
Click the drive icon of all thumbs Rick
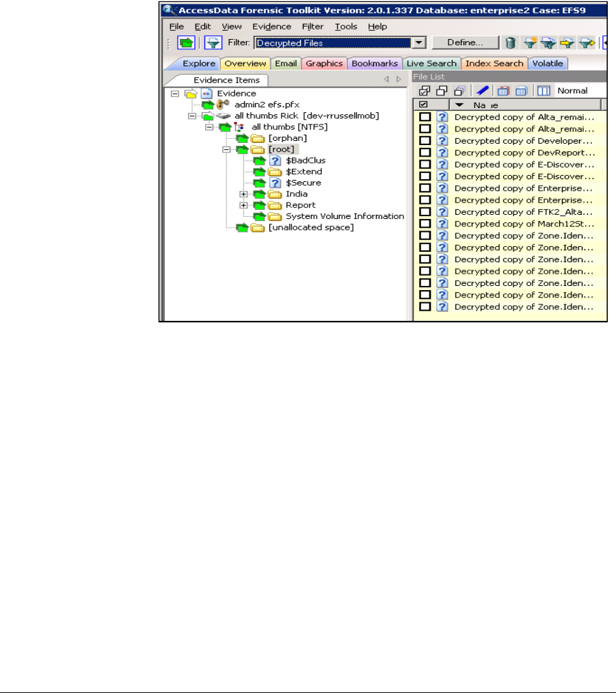click(224, 116)
